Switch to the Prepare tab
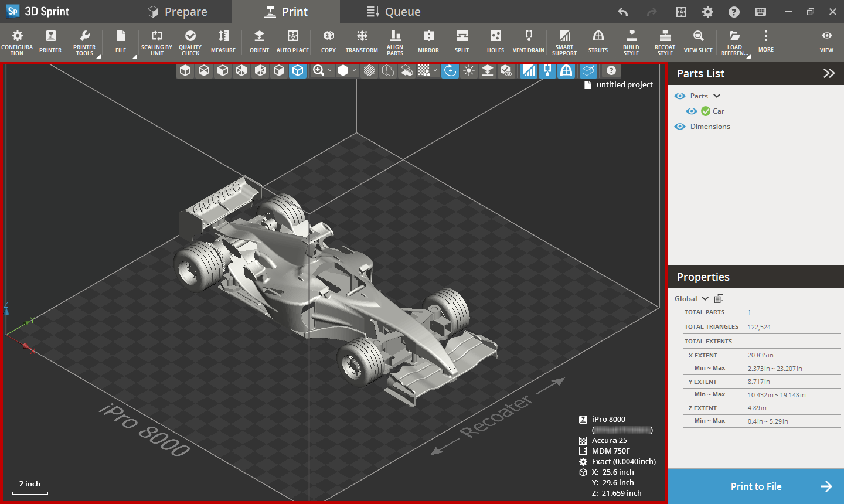The image size is (844, 504). pyautogui.click(x=178, y=12)
